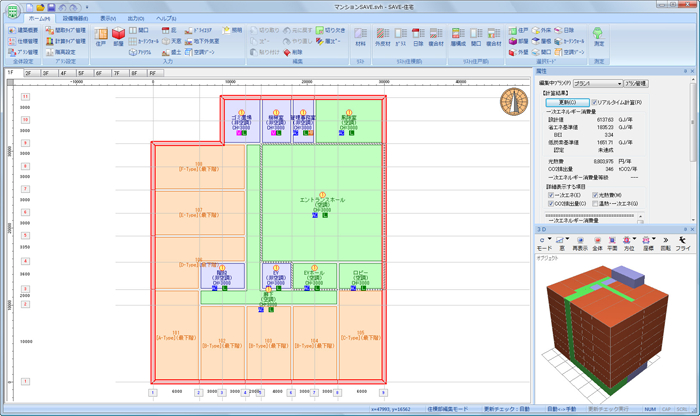Select the エントランスホール room in the plan
The width and height of the screenshot is (700, 416).
coord(322,204)
